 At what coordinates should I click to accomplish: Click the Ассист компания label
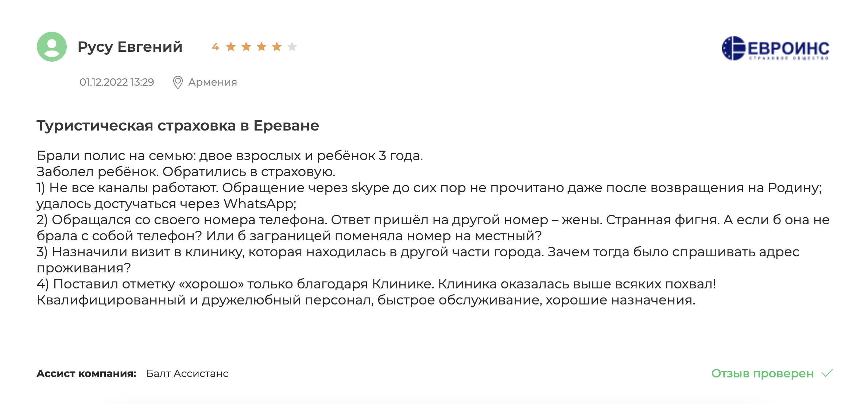pyautogui.click(x=86, y=373)
